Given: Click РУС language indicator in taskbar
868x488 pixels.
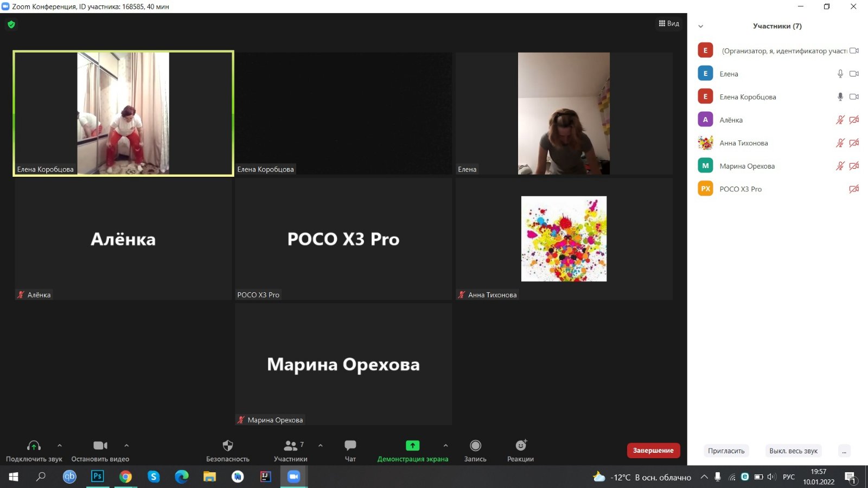Looking at the screenshot, I should click(789, 477).
